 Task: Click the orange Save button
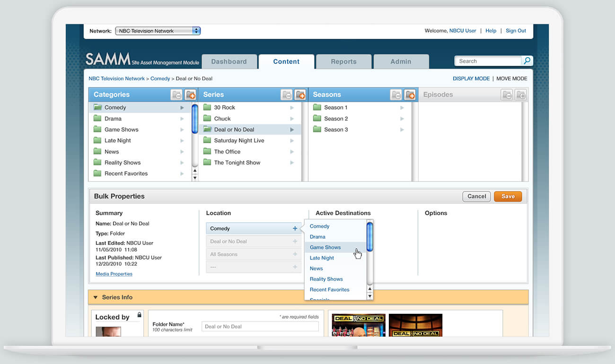click(x=508, y=197)
